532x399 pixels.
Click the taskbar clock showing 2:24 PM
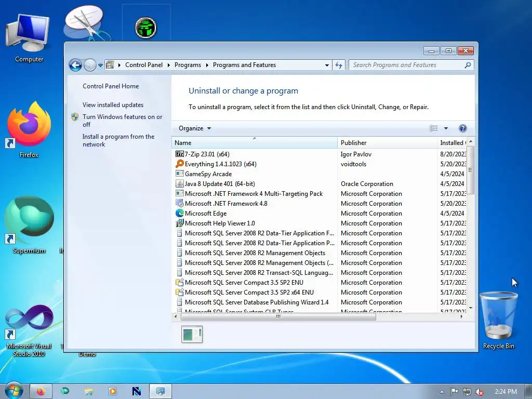pos(506,392)
